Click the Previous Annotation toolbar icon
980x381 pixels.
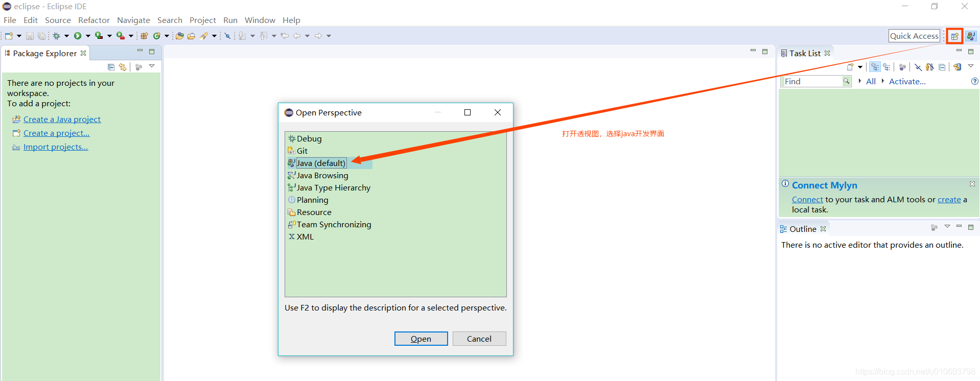coord(263,36)
